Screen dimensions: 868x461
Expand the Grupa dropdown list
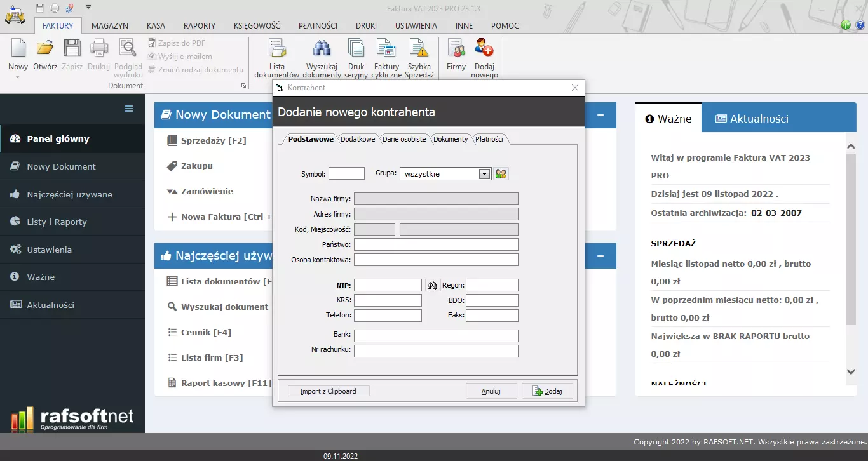click(x=484, y=174)
